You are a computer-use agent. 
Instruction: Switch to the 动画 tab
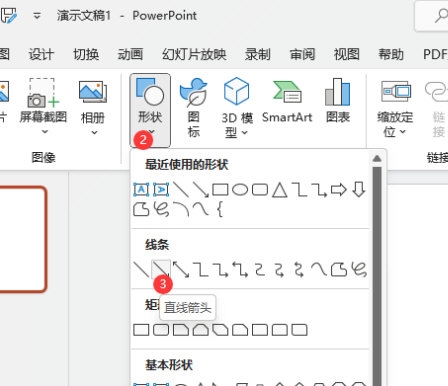[130, 54]
